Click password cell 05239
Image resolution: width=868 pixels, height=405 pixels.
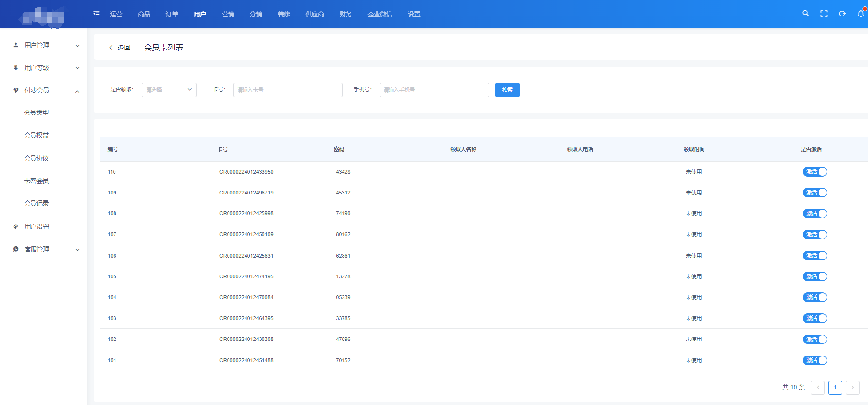tap(343, 297)
